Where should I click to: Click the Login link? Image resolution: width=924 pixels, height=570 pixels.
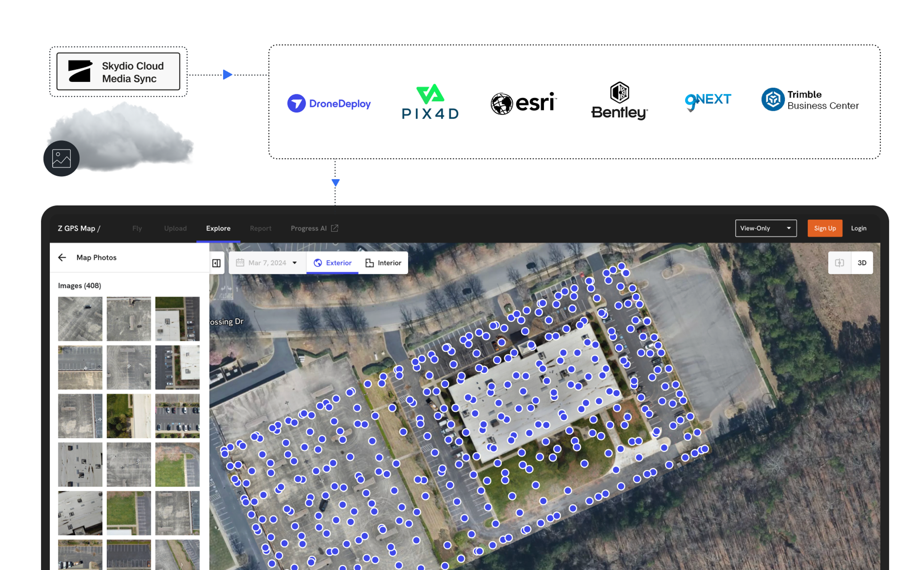[x=858, y=228]
